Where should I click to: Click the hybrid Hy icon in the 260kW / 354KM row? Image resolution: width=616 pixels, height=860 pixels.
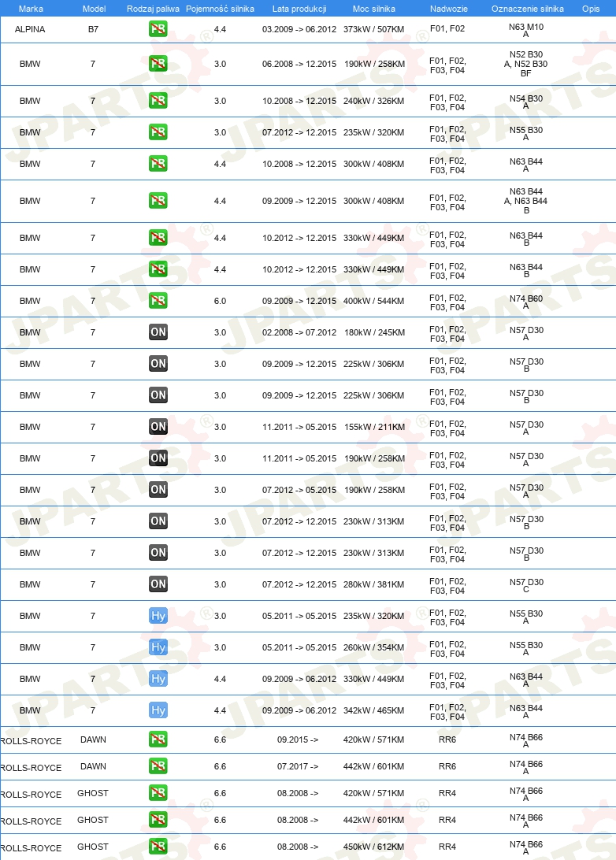tap(158, 647)
